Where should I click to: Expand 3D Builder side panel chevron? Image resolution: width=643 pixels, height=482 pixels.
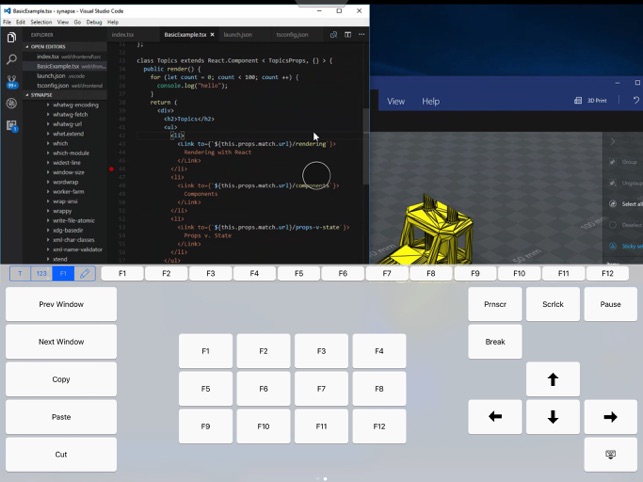613,142
